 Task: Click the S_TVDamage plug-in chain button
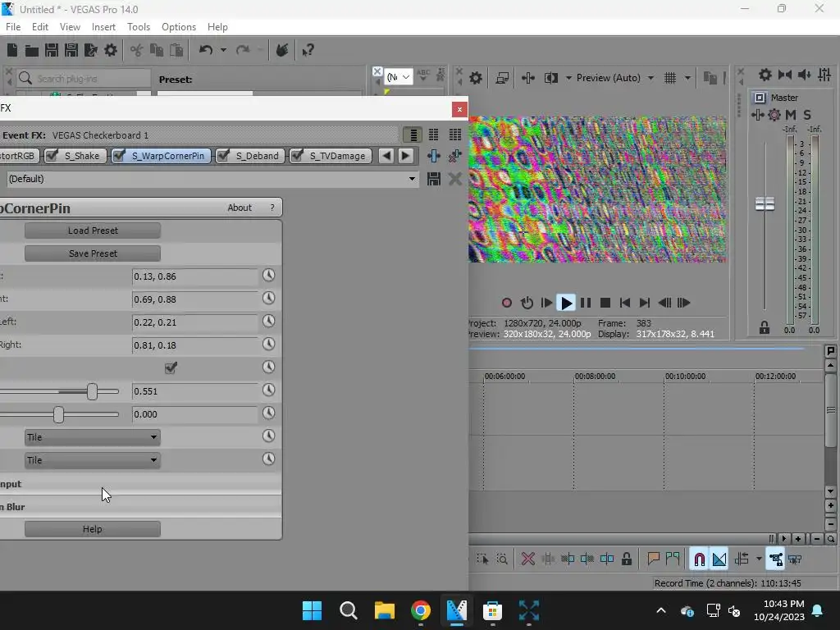[331, 156]
